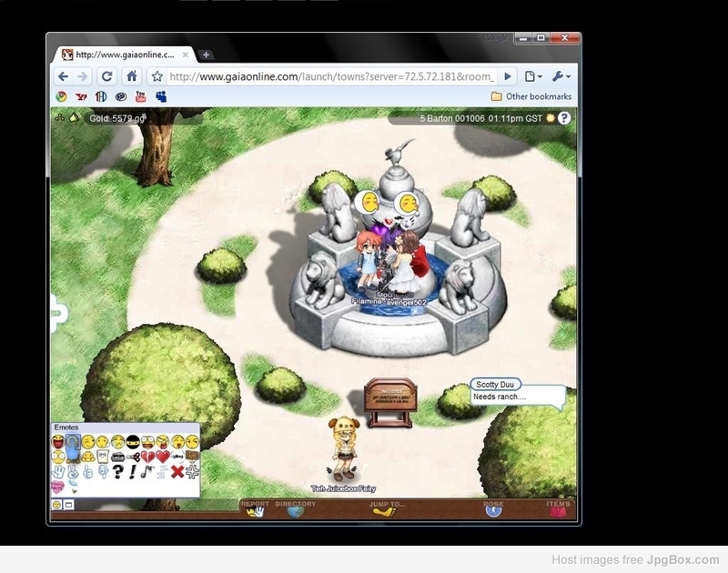This screenshot has width=728, height=573.
Task: Open the DIRECTORY globe
Action: tap(295, 508)
